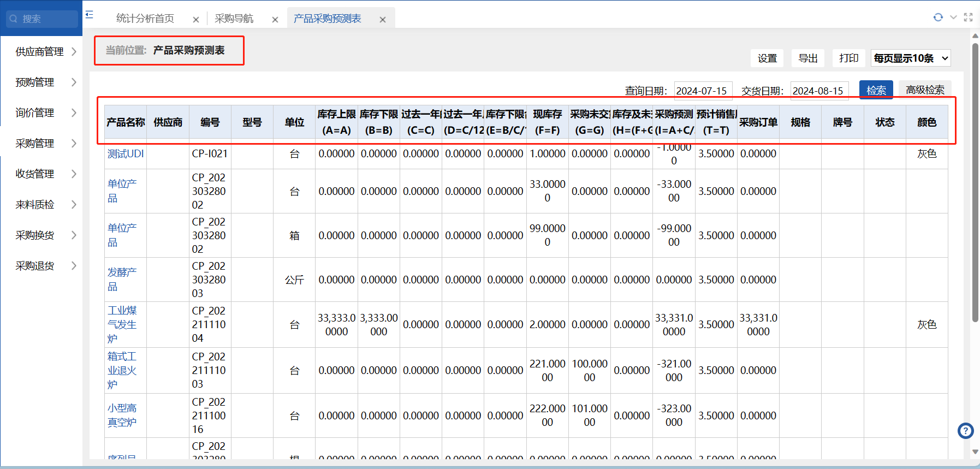The width and height of the screenshot is (980, 469).
Task: Click the 状态 column header
Action: 885,122
